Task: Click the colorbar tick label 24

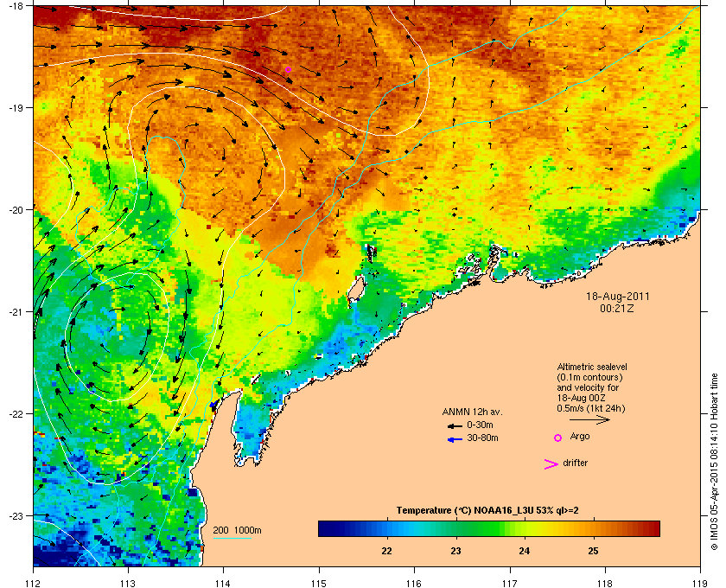Action: click(x=524, y=551)
